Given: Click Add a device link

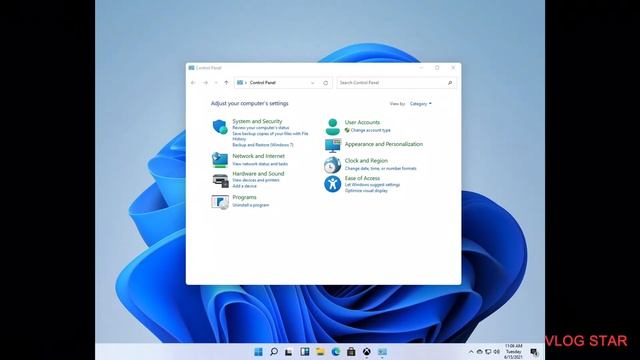Looking at the screenshot, I should coord(244,186).
